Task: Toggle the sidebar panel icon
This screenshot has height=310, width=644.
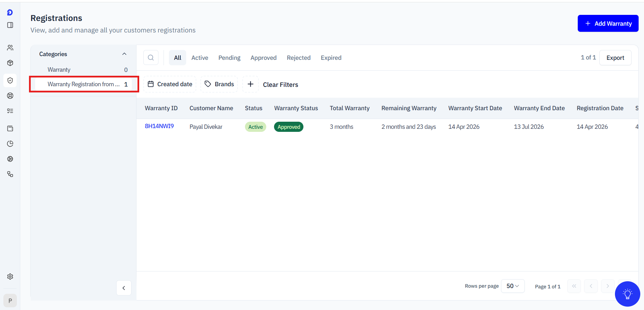Action: pos(10,25)
